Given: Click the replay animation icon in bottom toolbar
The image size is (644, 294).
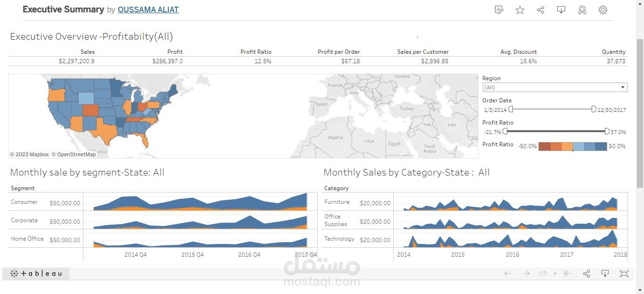Looking at the screenshot, I should [x=543, y=274].
